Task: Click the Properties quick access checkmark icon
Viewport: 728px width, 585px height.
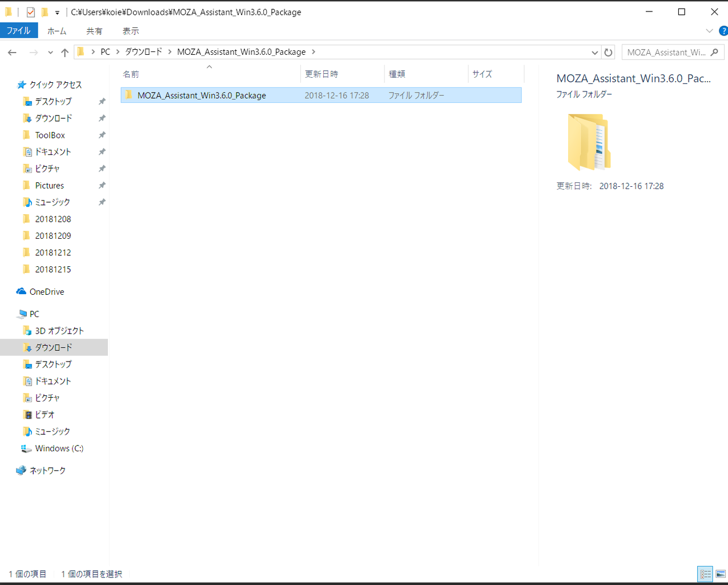Action: (31, 12)
